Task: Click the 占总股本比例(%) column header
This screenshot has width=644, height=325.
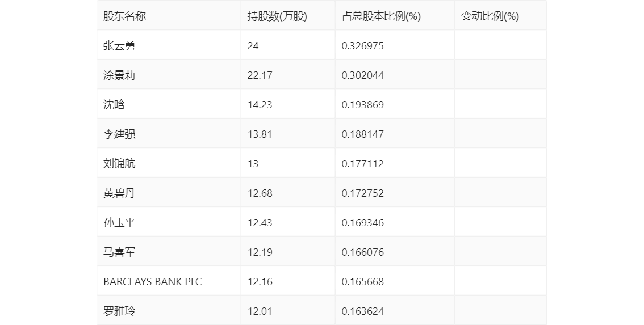Action: pyautogui.click(x=381, y=16)
